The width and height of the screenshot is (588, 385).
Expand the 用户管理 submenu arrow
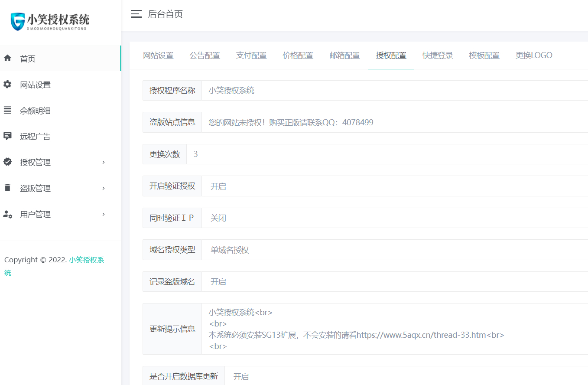point(103,214)
